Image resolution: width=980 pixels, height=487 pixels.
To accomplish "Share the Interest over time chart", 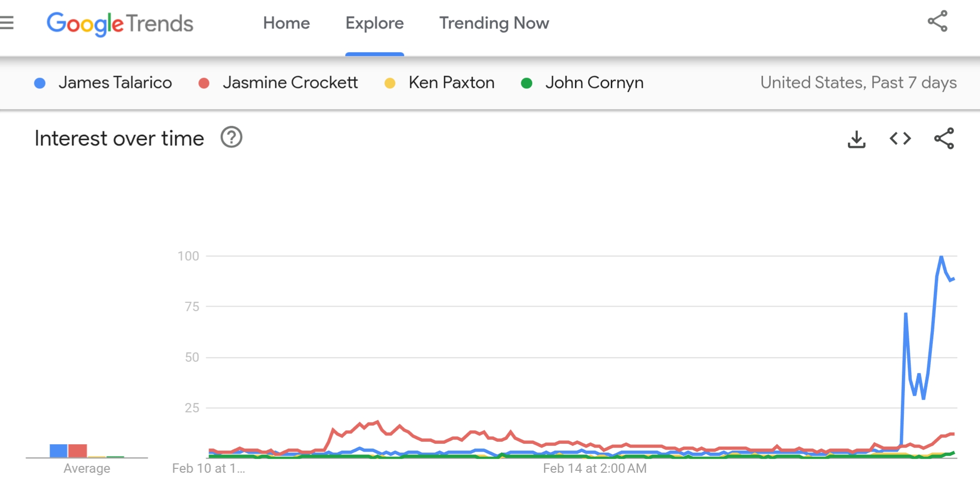I will (944, 139).
